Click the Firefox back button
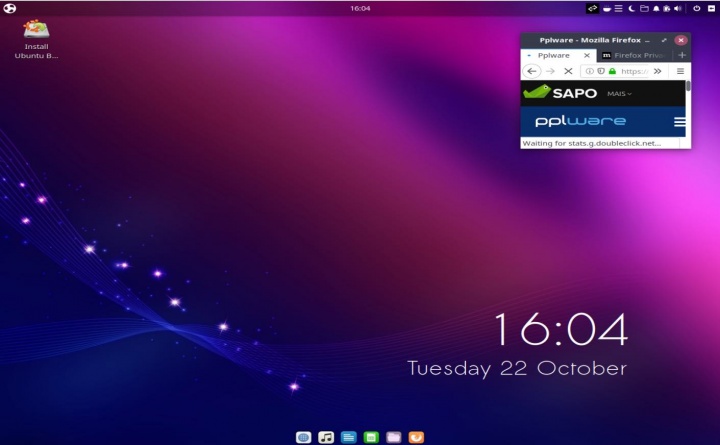 532,71
